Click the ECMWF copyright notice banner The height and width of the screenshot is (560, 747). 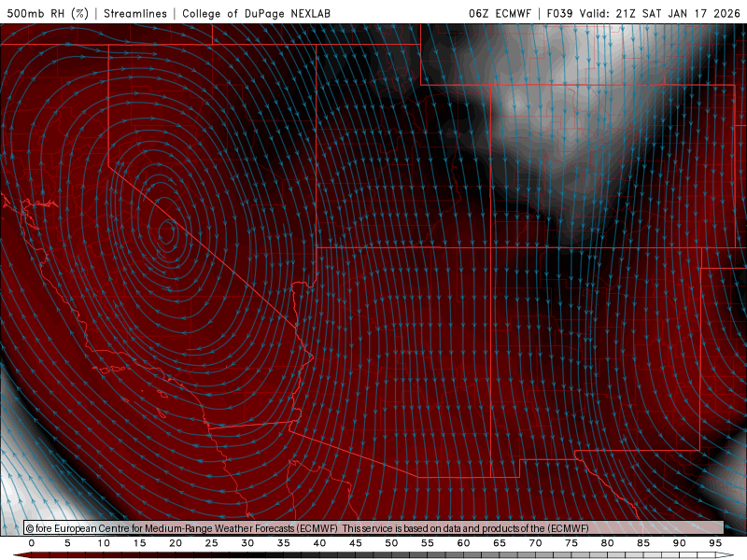coord(374,527)
